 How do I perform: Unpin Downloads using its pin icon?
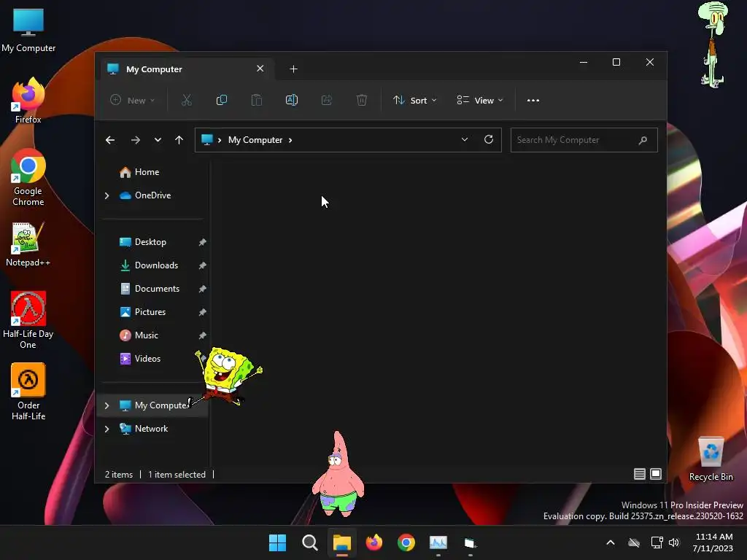tap(203, 265)
